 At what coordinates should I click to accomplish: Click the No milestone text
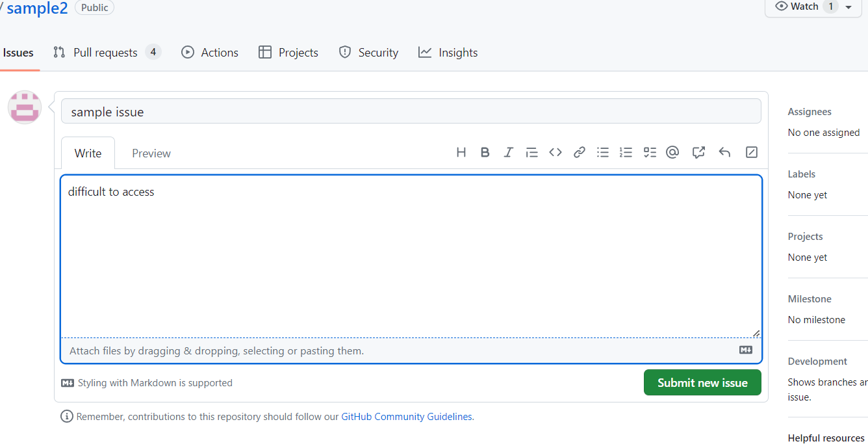[817, 320]
